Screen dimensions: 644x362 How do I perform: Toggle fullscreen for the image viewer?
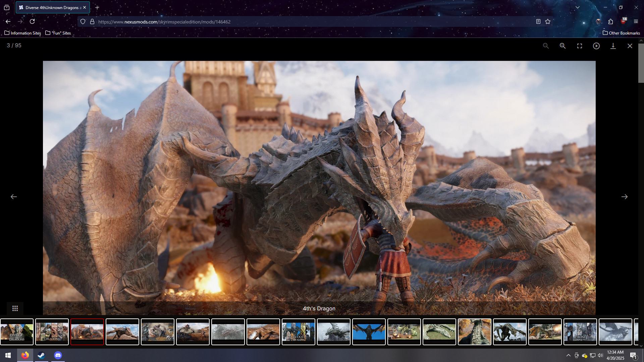click(579, 46)
